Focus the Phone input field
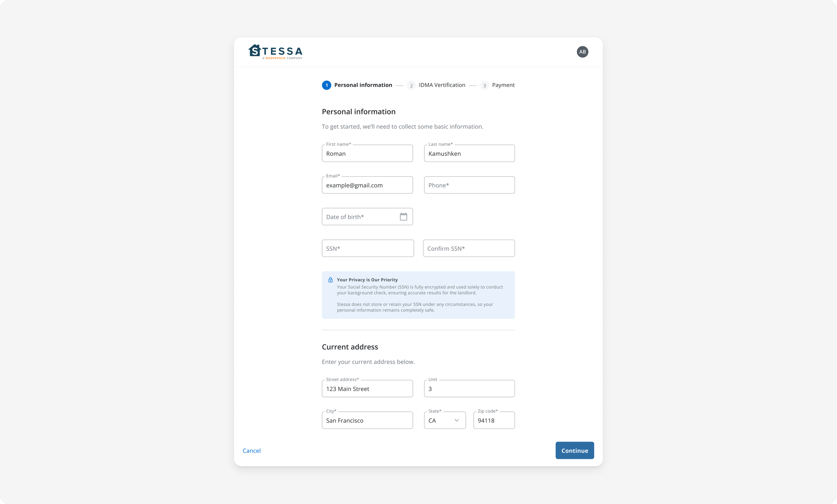Screen dimensions: 837x504 (469, 185)
